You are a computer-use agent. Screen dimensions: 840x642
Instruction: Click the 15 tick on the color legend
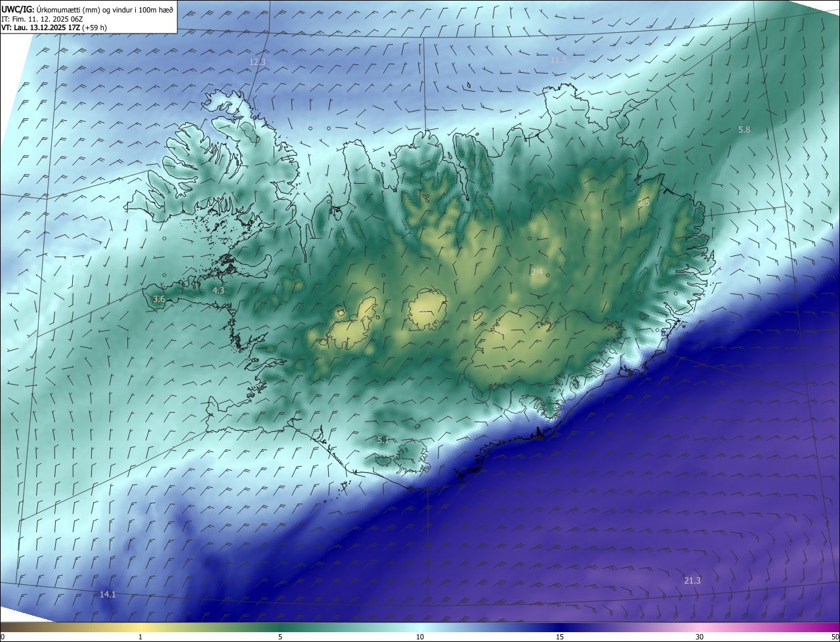pos(560,637)
